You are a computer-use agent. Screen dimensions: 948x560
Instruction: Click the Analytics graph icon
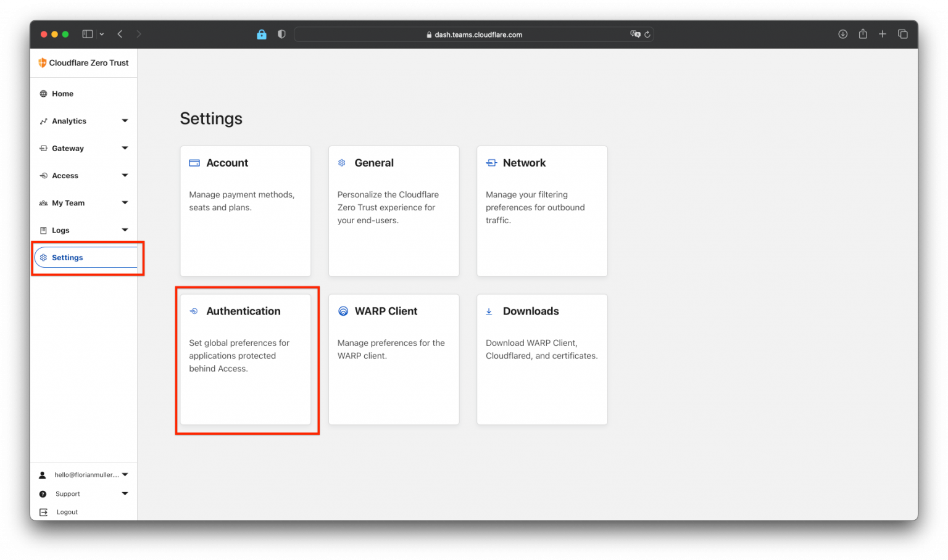tap(43, 121)
